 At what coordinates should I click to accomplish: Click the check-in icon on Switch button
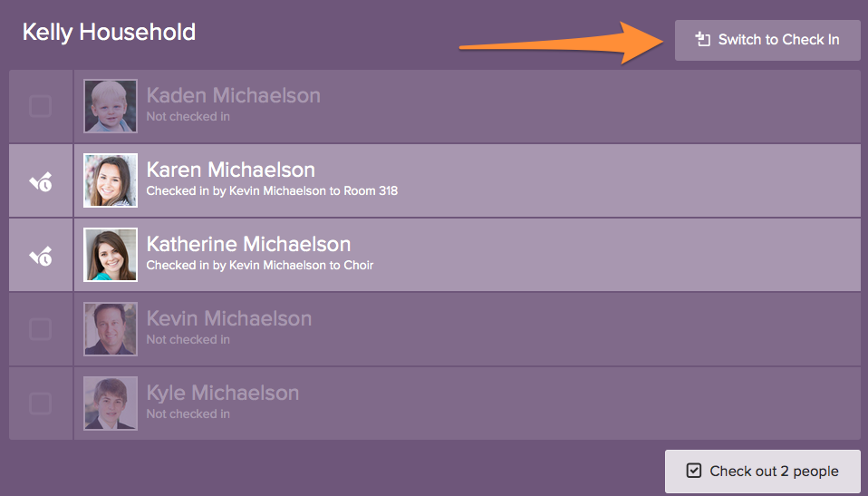click(x=701, y=40)
